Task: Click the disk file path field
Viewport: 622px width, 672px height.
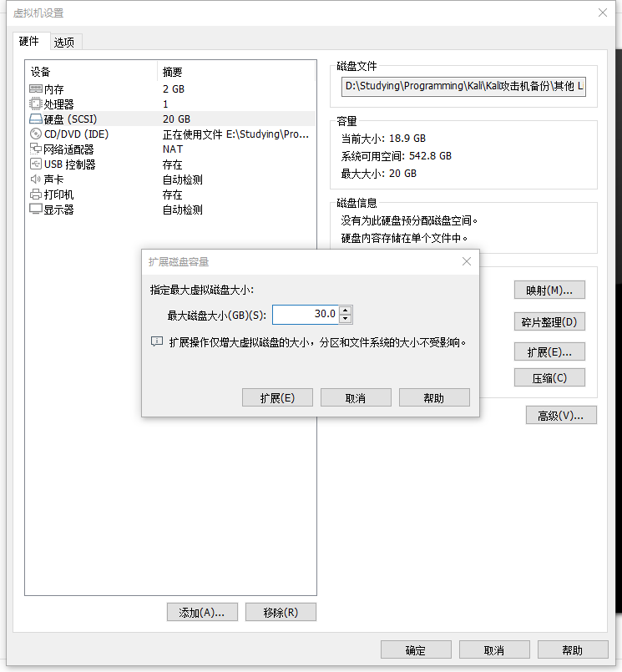Action: pyautogui.click(x=463, y=87)
